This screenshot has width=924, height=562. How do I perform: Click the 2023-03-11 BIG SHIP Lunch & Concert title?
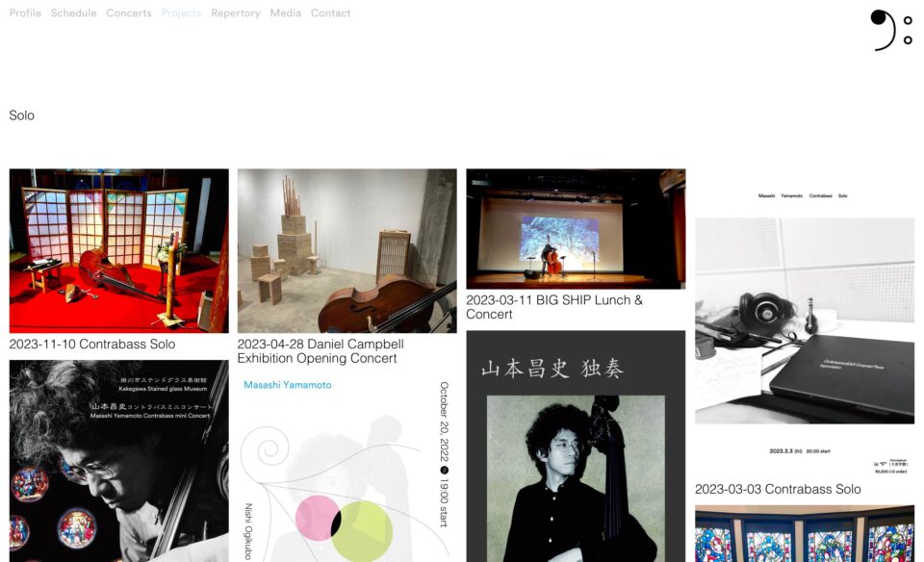tap(554, 307)
